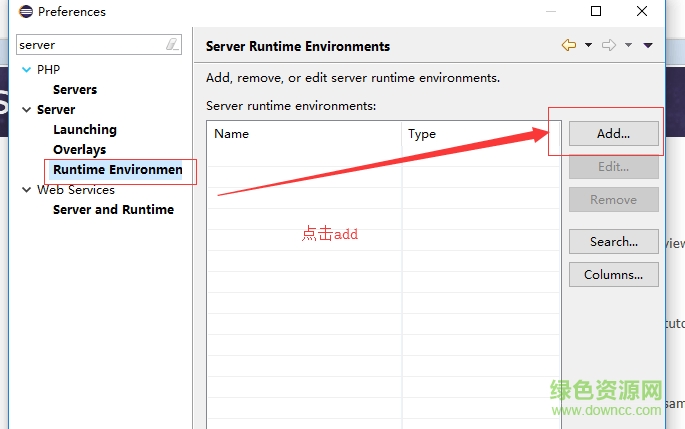
Task: Click the Add... button
Action: click(x=613, y=134)
